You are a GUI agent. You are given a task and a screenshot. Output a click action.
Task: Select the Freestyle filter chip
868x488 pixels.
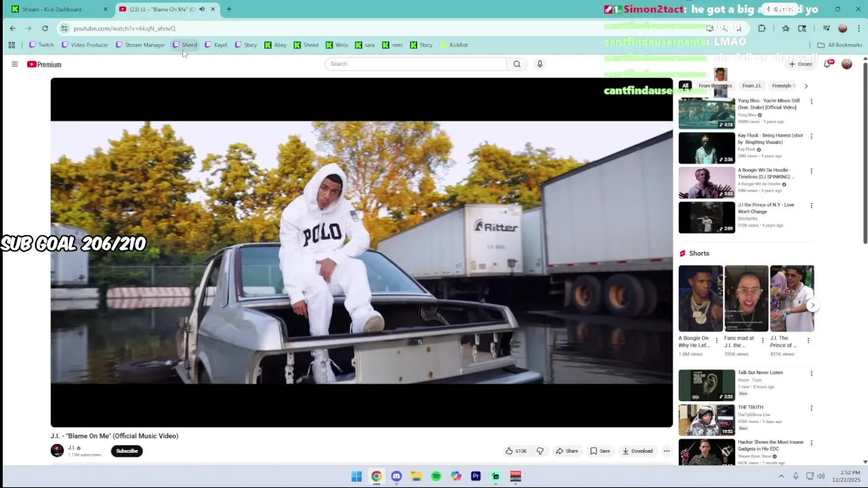[783, 86]
